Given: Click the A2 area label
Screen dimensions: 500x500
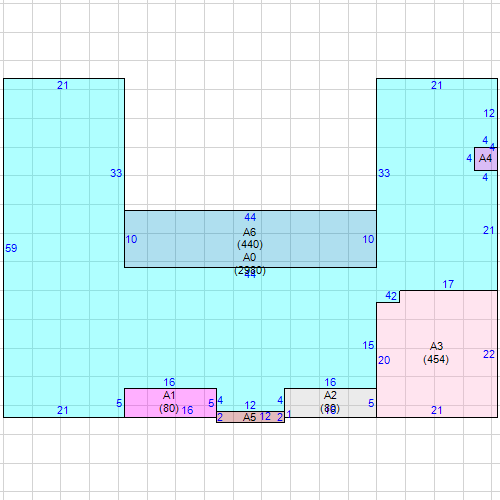Looking at the screenshot, I should click(330, 395).
